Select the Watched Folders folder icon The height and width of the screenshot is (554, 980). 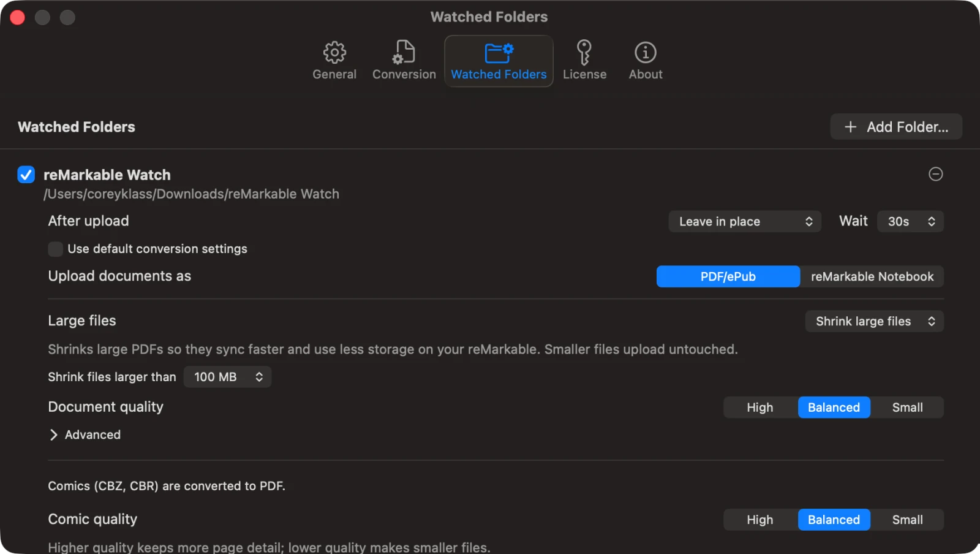499,53
